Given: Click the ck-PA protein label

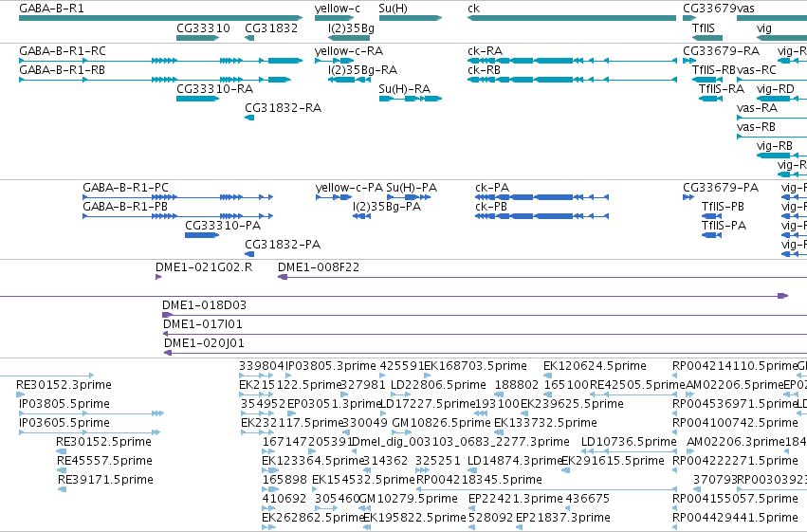Looking at the screenshot, I should pyautogui.click(x=492, y=188).
